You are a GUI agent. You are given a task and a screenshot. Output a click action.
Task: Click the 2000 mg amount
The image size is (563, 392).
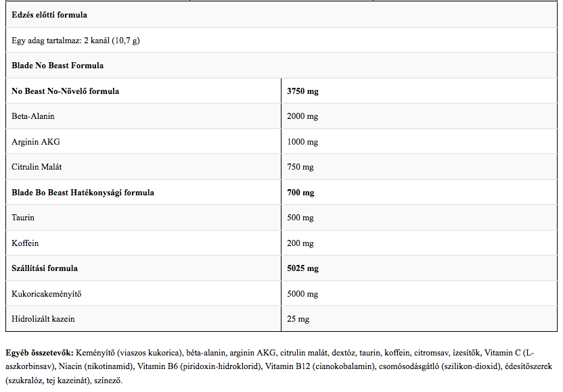(x=302, y=116)
